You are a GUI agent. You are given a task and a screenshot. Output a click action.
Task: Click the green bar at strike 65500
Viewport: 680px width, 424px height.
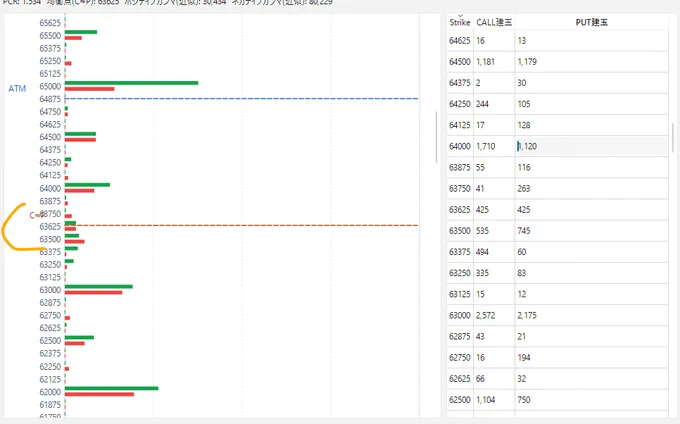[x=81, y=32]
